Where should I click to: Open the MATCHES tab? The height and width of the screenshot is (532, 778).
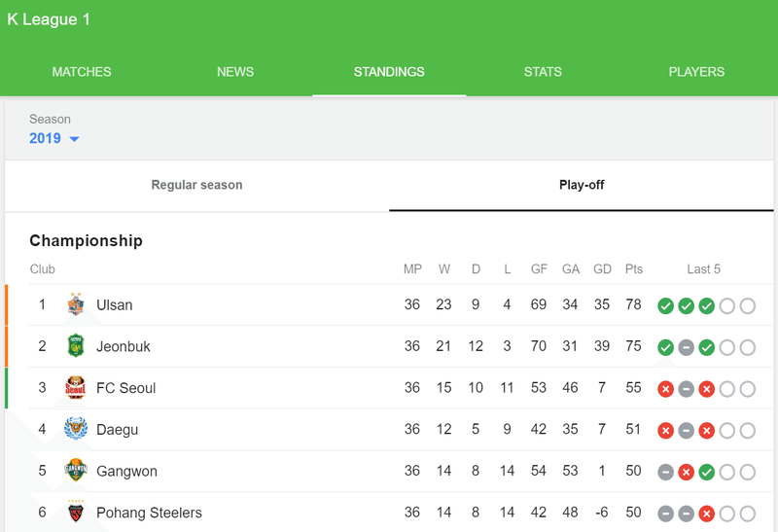pos(82,72)
